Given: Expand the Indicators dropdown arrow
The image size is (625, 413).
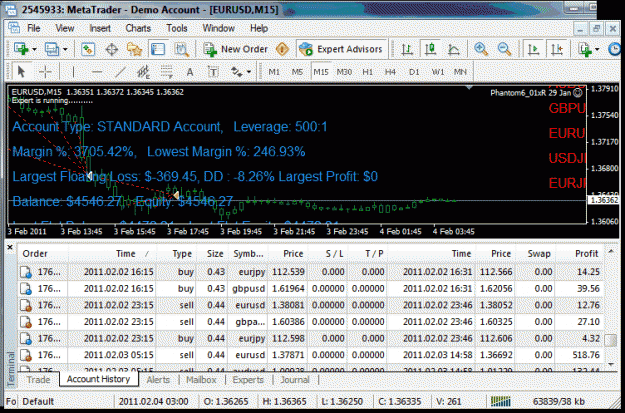Looking at the screenshot, I should [597, 49].
